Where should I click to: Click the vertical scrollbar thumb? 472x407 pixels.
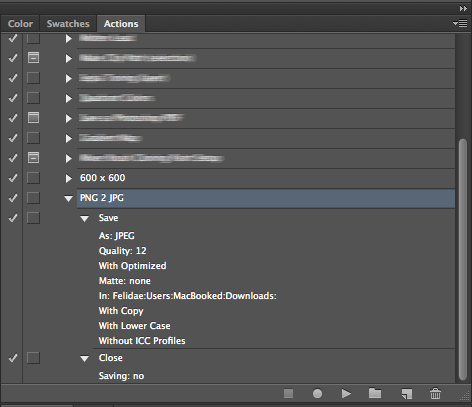(463, 259)
